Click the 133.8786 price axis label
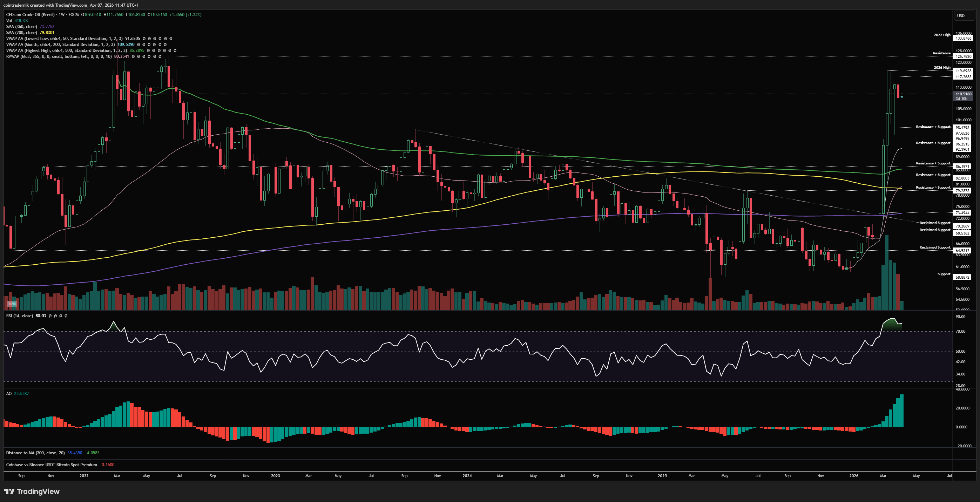The width and height of the screenshot is (980, 502). coord(963,39)
